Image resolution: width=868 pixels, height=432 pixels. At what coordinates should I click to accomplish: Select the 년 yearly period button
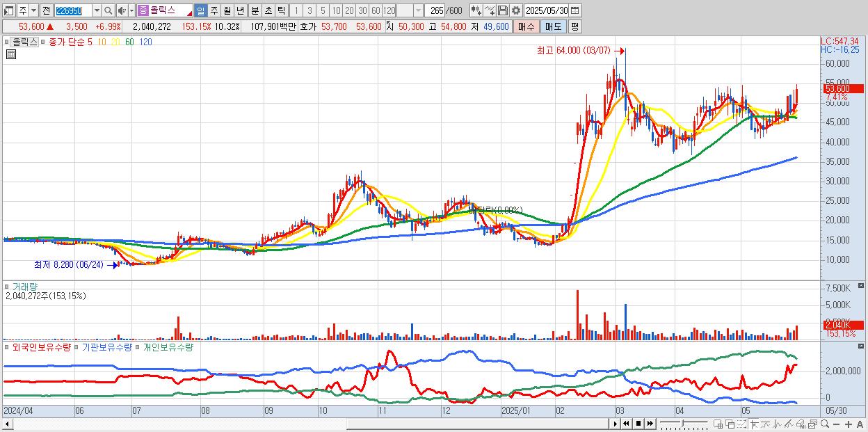240,10
